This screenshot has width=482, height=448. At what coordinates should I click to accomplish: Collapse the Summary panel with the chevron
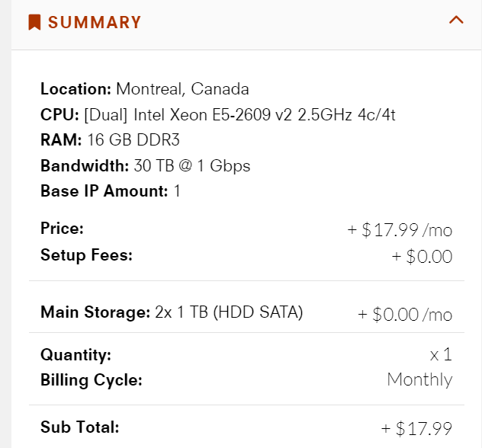456,21
